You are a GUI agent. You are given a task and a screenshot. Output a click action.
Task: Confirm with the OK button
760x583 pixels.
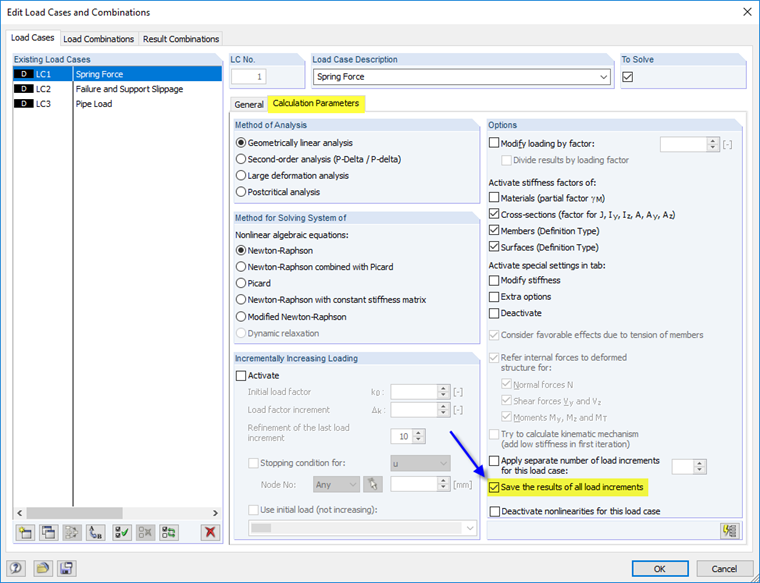click(x=660, y=568)
